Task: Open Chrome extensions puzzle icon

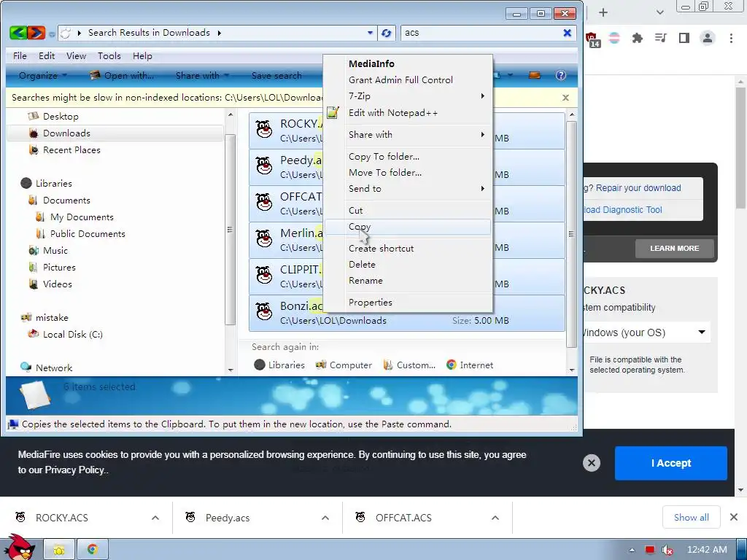Action: [x=637, y=38]
